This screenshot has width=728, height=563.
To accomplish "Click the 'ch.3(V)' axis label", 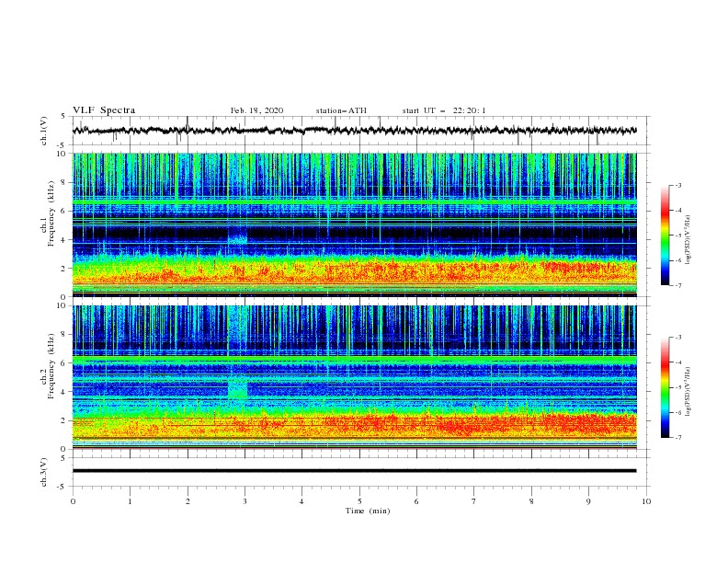I will [44, 472].
